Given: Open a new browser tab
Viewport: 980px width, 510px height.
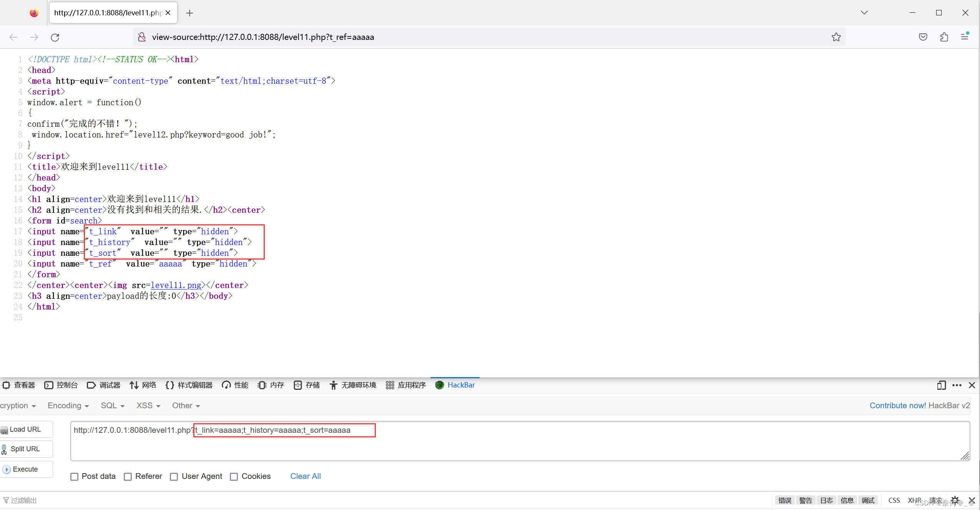Looking at the screenshot, I should [x=189, y=13].
